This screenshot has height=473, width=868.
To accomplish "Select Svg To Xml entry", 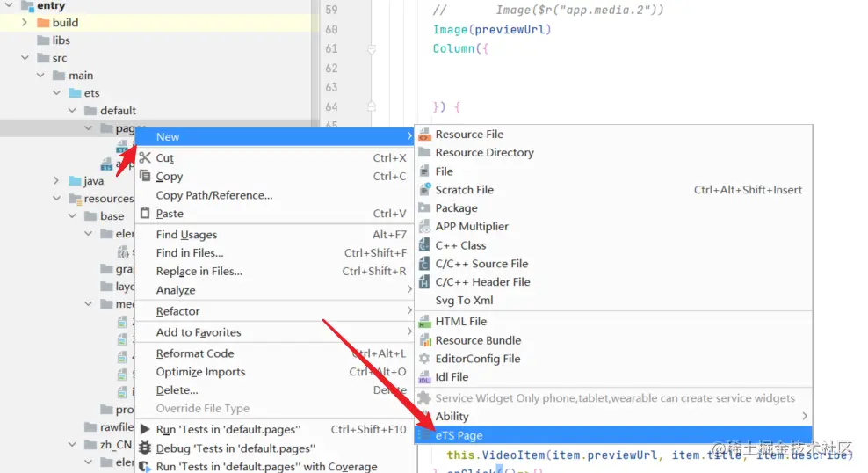I will pyautogui.click(x=613, y=300).
